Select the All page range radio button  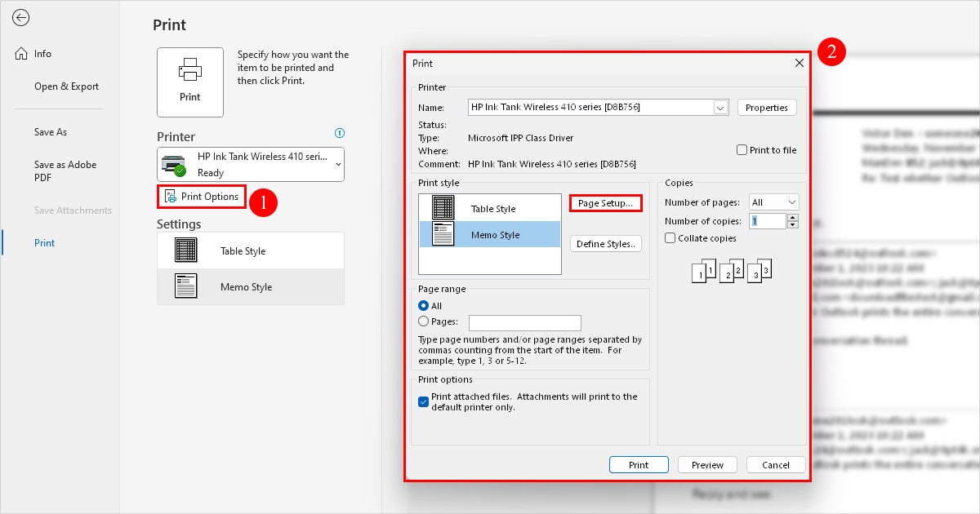coord(423,306)
